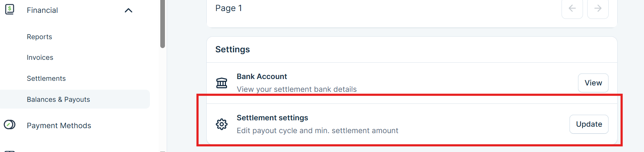The height and width of the screenshot is (152, 644).
Task: Open the Settlements sidebar item
Action: click(x=46, y=78)
